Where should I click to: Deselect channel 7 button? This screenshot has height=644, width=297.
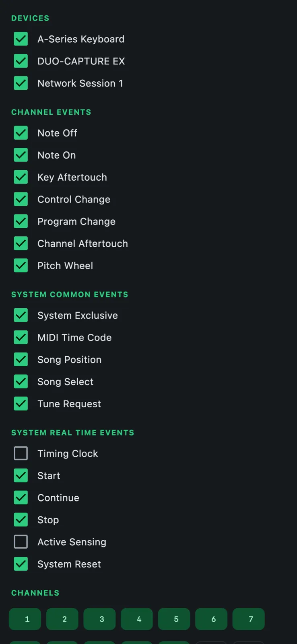click(249, 619)
